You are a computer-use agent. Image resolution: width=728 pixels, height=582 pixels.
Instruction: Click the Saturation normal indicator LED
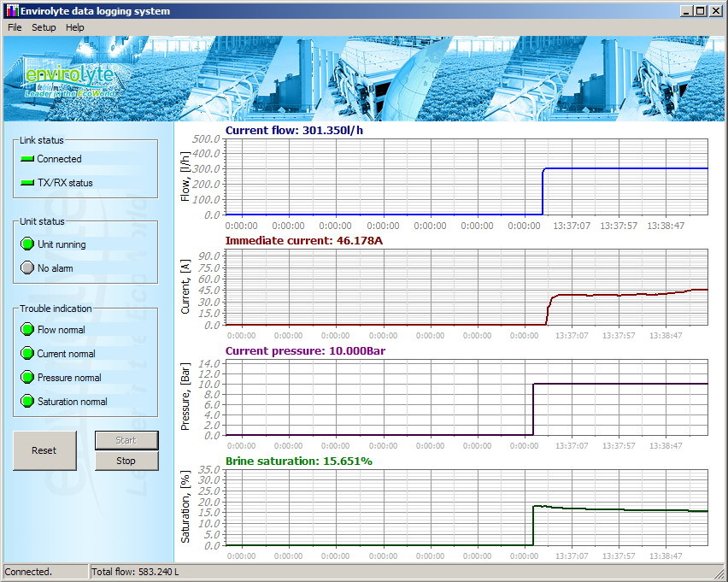click(27, 402)
